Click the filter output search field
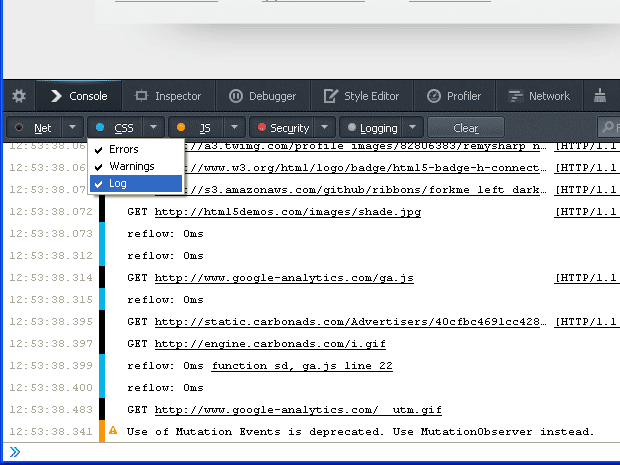620x465 pixels. coord(609,127)
